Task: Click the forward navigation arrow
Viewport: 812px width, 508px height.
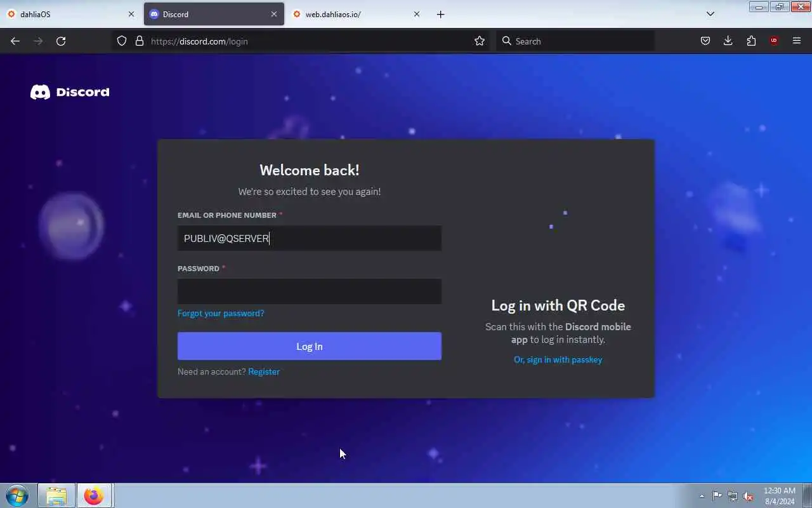Action: coord(38,41)
